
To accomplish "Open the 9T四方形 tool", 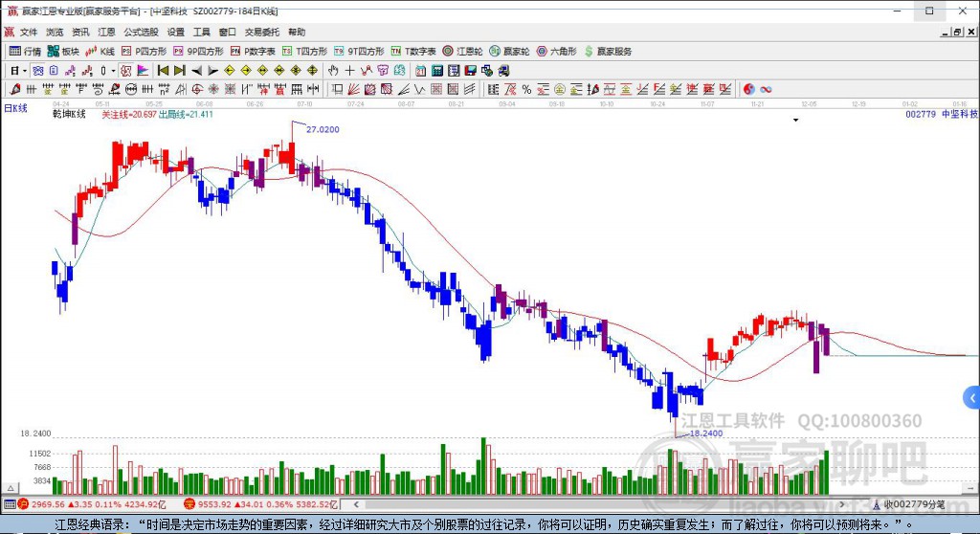I will click(x=360, y=52).
